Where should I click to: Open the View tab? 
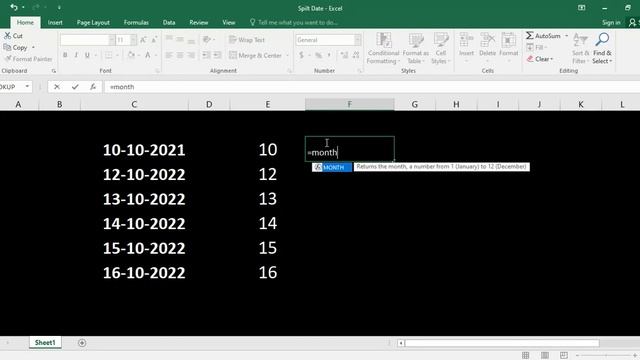pos(229,22)
